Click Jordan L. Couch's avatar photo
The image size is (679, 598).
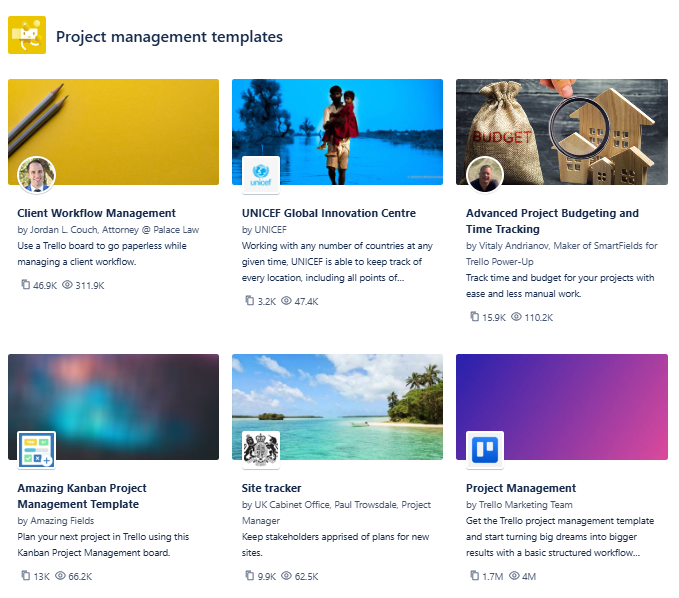tap(36, 175)
